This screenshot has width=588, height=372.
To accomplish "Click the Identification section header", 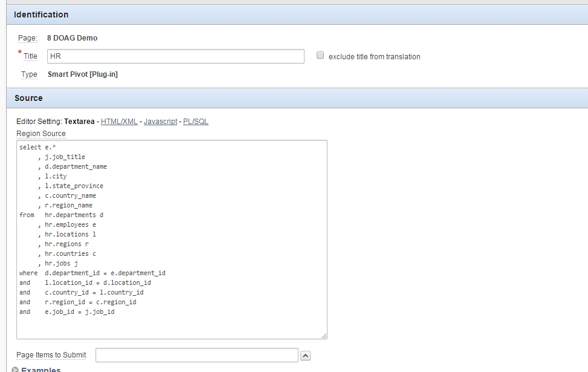I will point(41,15).
